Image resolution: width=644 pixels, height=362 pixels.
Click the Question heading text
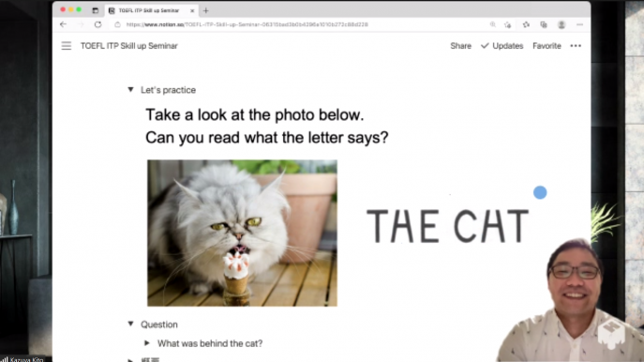(159, 324)
